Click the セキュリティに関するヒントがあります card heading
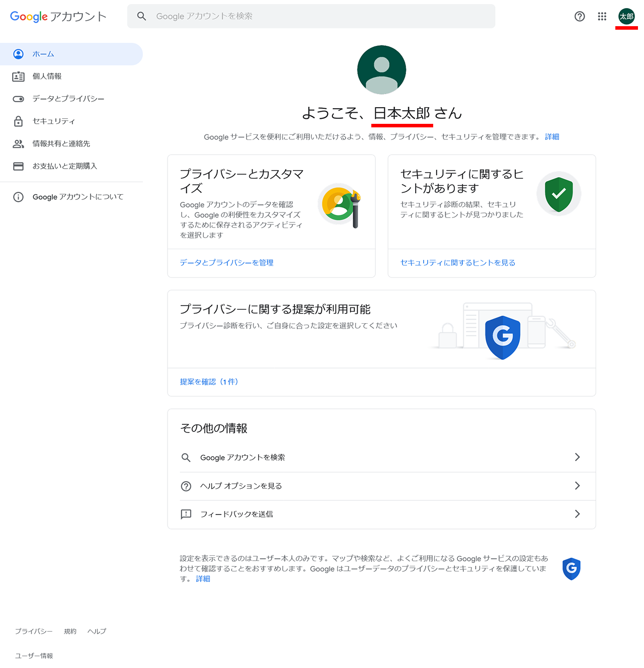This screenshot has height=668, width=644. 462,181
